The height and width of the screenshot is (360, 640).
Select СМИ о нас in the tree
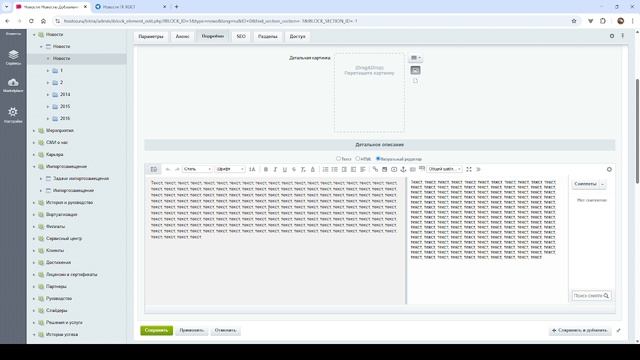click(57, 142)
